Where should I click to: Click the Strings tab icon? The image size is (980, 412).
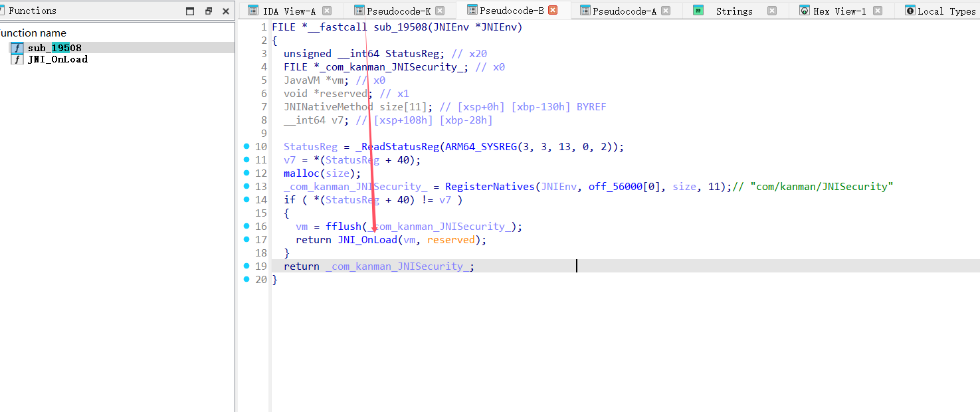[698, 11]
